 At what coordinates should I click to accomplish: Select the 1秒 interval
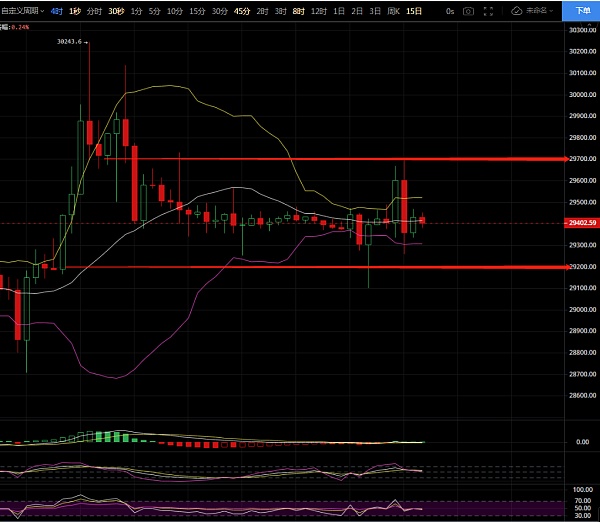point(75,10)
